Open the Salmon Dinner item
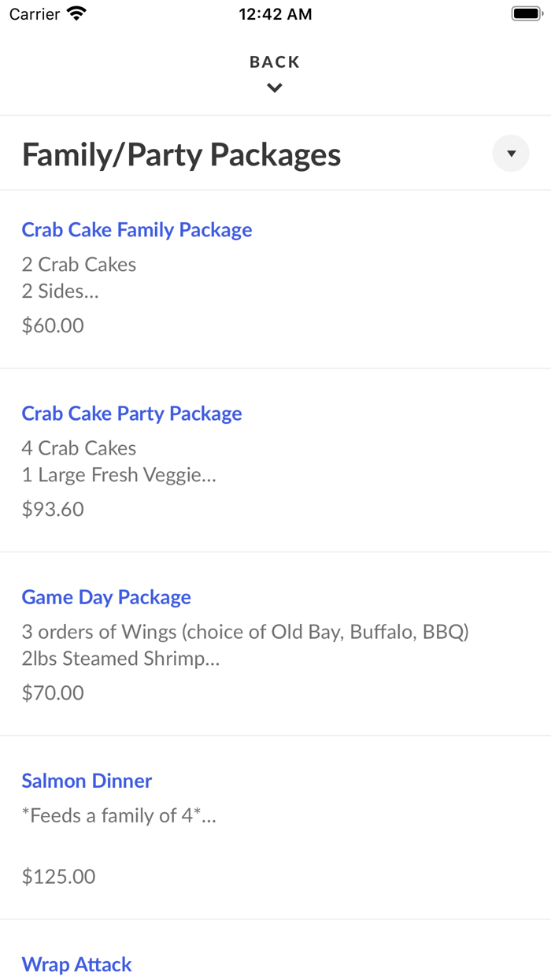Screen dimensions: 551x980 pos(87,781)
